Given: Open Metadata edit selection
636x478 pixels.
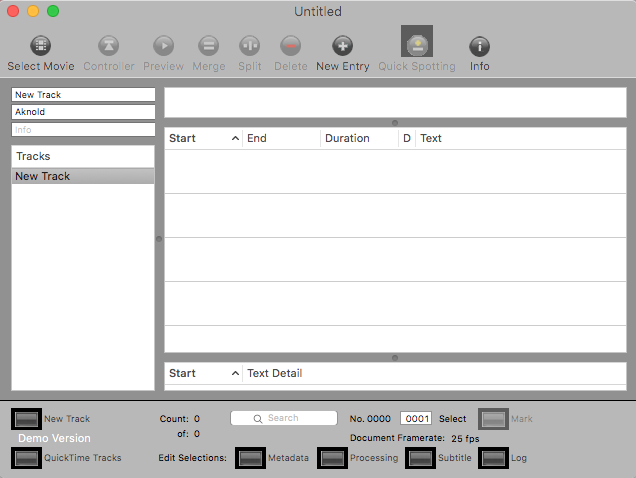Looking at the screenshot, I should tap(251, 458).
